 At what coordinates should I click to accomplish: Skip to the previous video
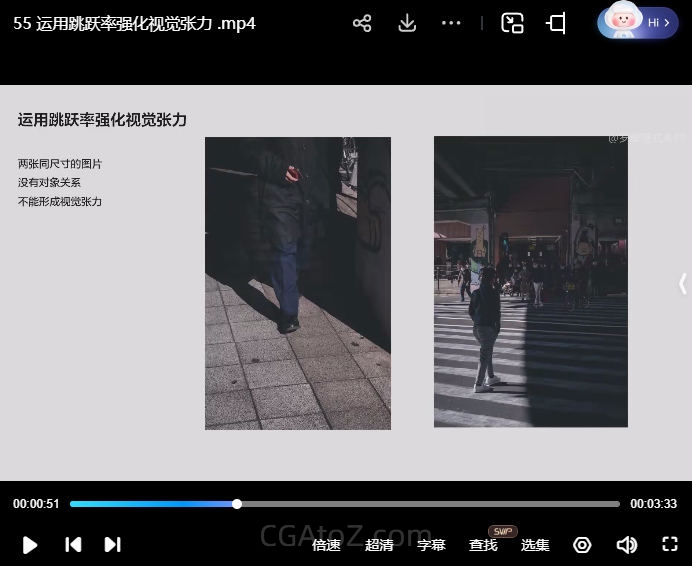coord(73,544)
